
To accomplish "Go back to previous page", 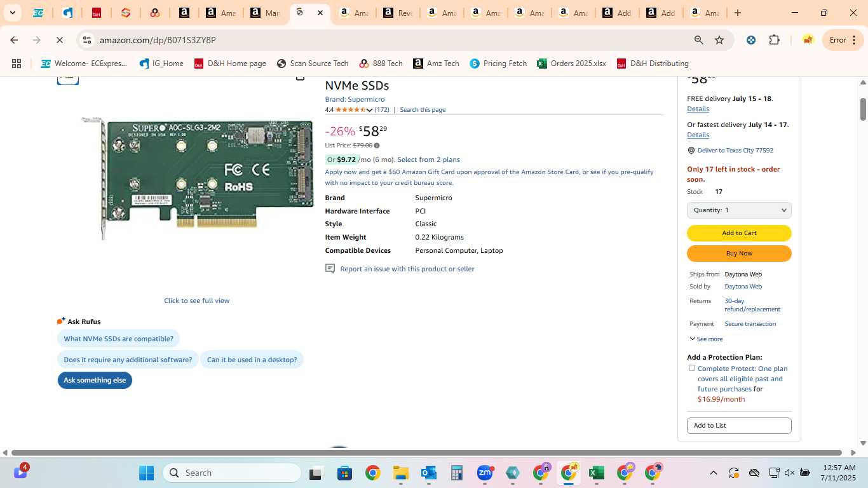I will tap(14, 40).
